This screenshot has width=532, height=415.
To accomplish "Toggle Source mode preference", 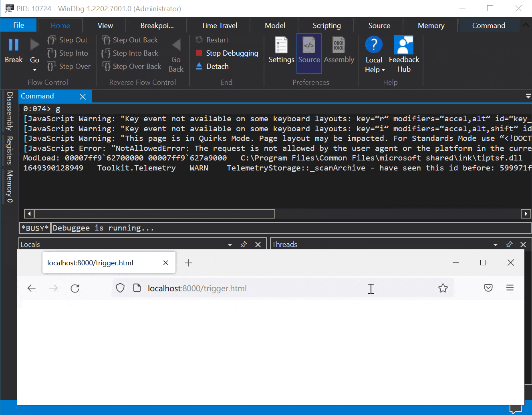I will pyautogui.click(x=309, y=53).
